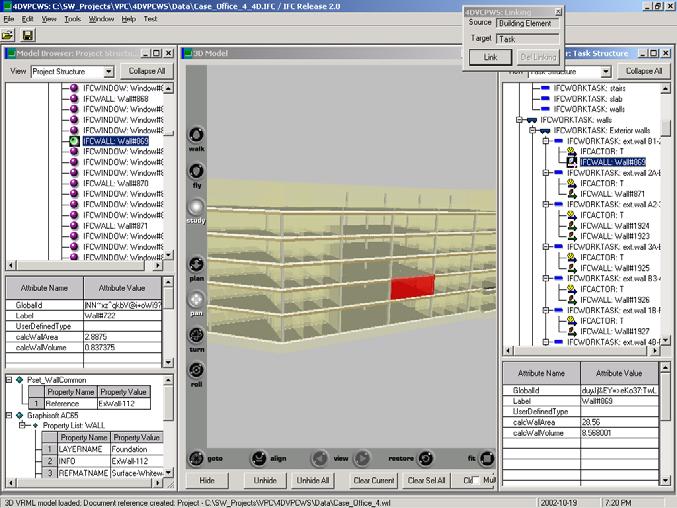Screen dimensions: 677x508
Task: Collapse the IFCWORKTASK: ext.wall 3A node
Action: pyautogui.click(x=546, y=246)
